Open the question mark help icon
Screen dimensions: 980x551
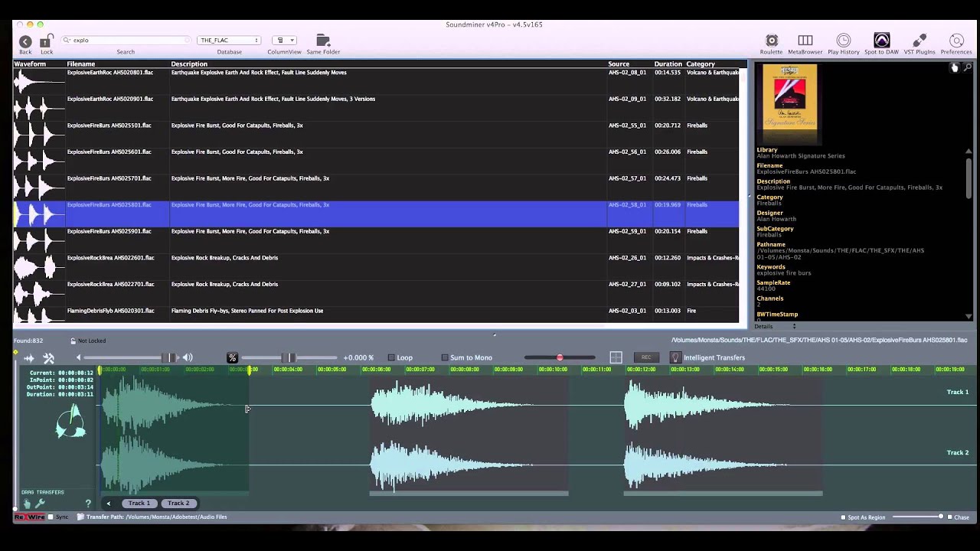pyautogui.click(x=88, y=504)
